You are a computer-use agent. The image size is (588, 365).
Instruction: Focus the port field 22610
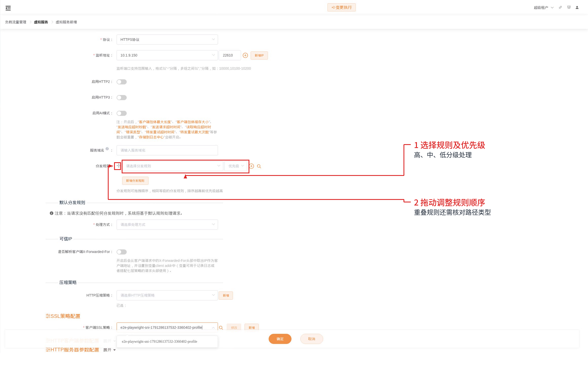(x=230, y=55)
